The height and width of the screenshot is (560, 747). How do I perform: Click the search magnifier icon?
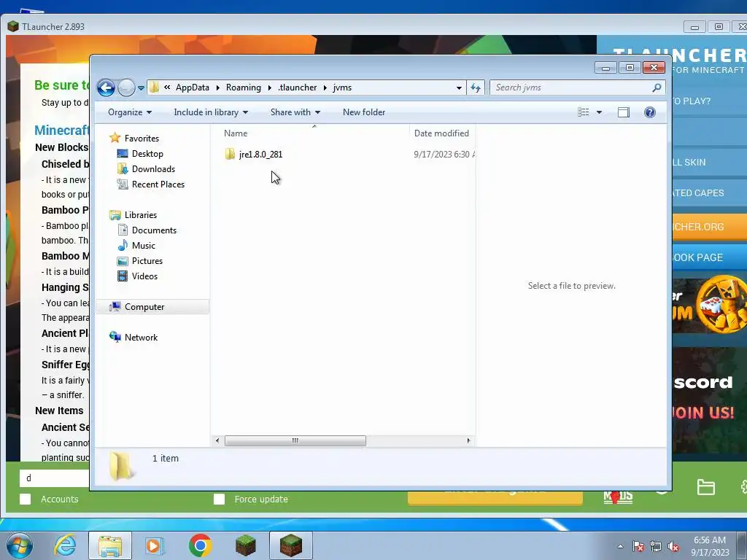[x=657, y=87]
